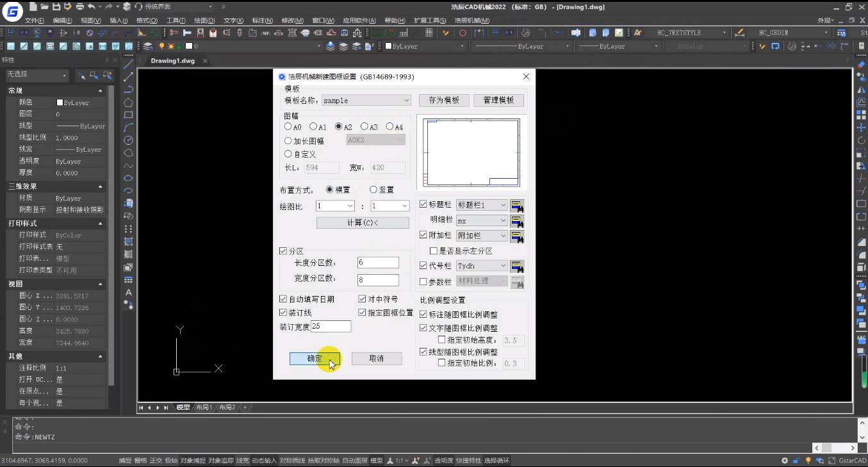Select the Spline draw tool
The image size is (868, 467).
point(128,166)
